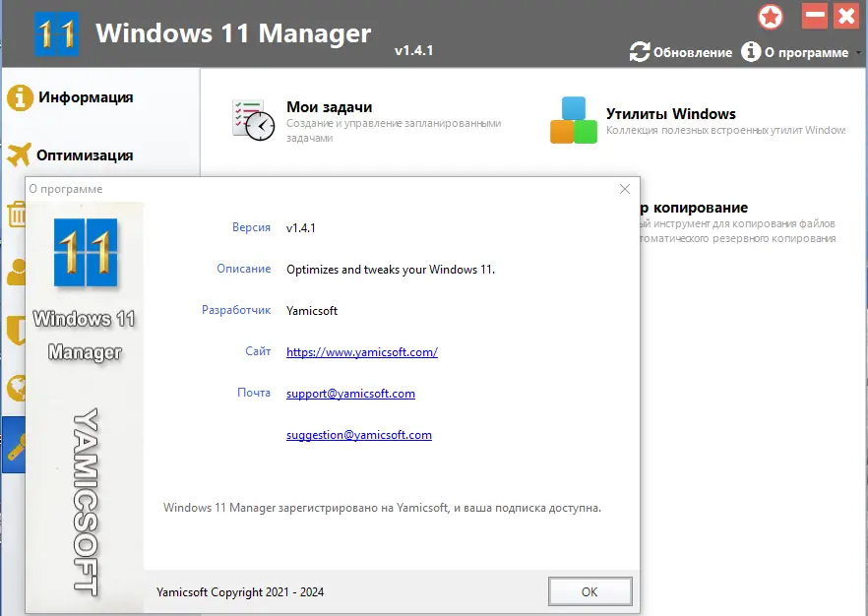Click the red star favorites icon

pos(770,17)
